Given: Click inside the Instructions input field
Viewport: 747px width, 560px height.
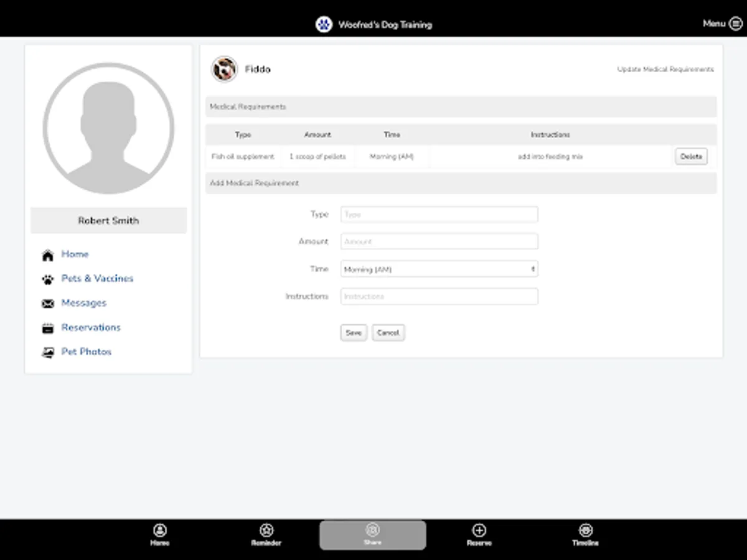Looking at the screenshot, I should coord(439,296).
